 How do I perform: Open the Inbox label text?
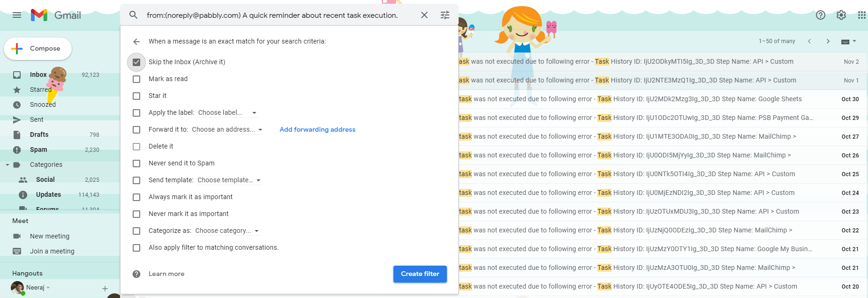38,74
